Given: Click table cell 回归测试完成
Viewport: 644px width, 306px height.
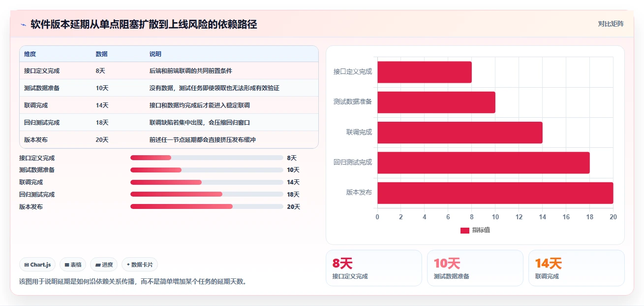Looking at the screenshot, I should pos(42,123).
